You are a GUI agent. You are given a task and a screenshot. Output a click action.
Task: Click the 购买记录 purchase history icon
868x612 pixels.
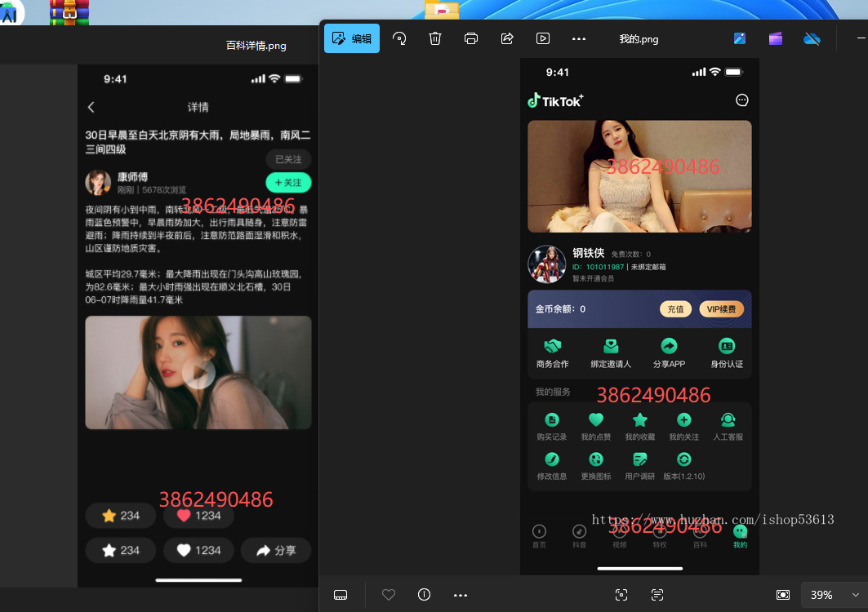pos(552,420)
